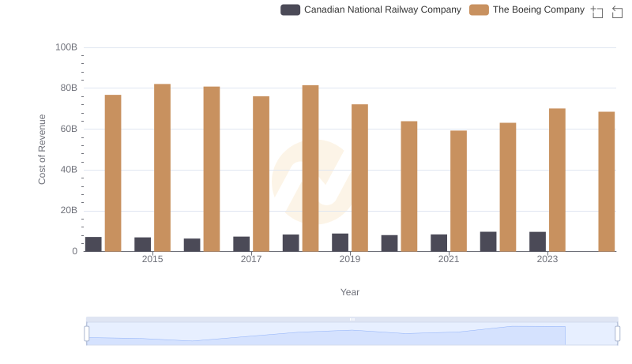Click the Canadian National Railway bar for 2017
The height and width of the screenshot is (364, 632).
(242, 244)
